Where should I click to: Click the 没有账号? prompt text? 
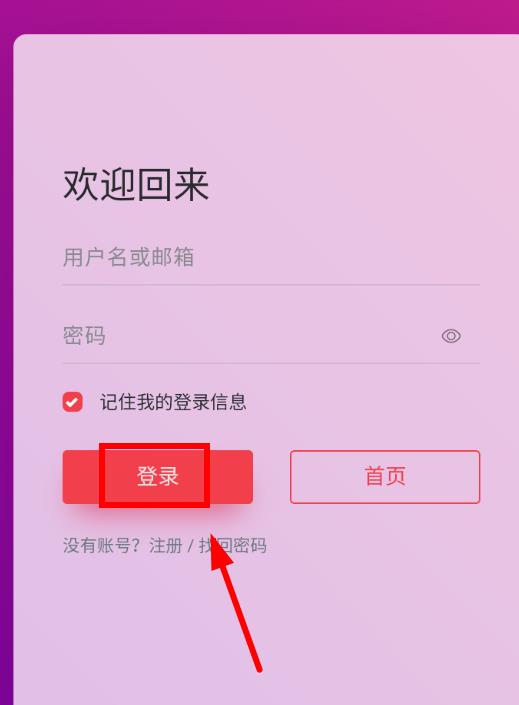102,546
